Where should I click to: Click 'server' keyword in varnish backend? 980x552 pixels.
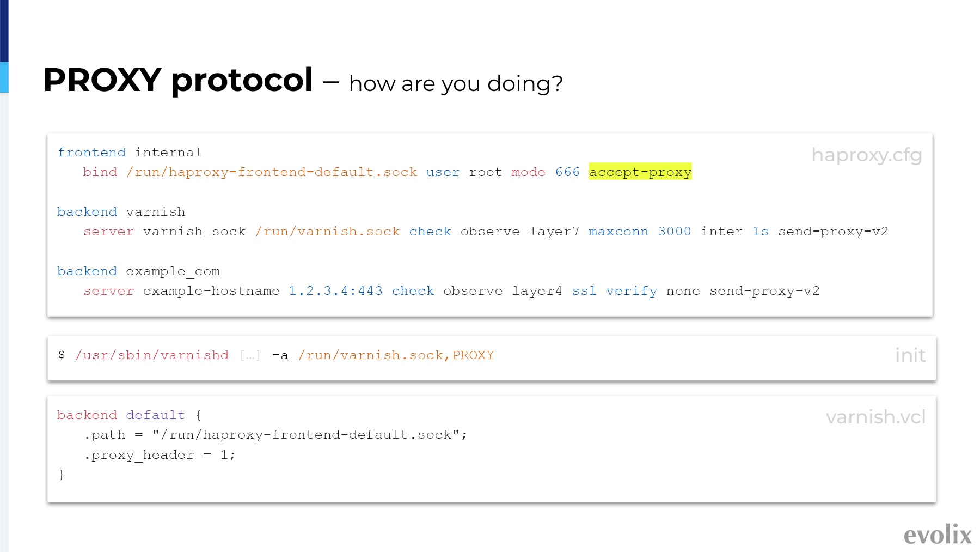108,232
